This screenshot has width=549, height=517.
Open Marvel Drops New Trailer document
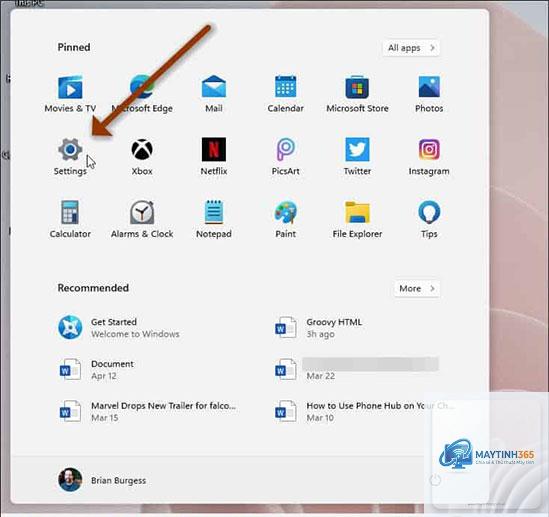[x=147, y=411]
